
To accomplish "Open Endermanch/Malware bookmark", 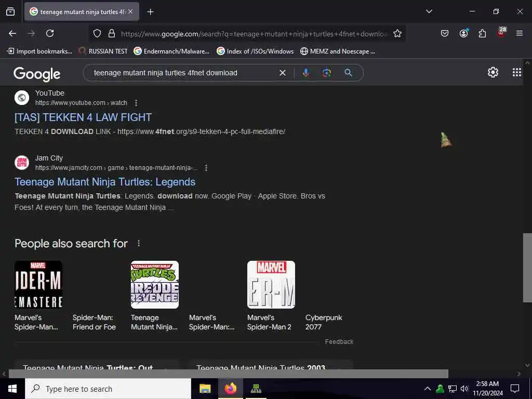I will (171, 51).
